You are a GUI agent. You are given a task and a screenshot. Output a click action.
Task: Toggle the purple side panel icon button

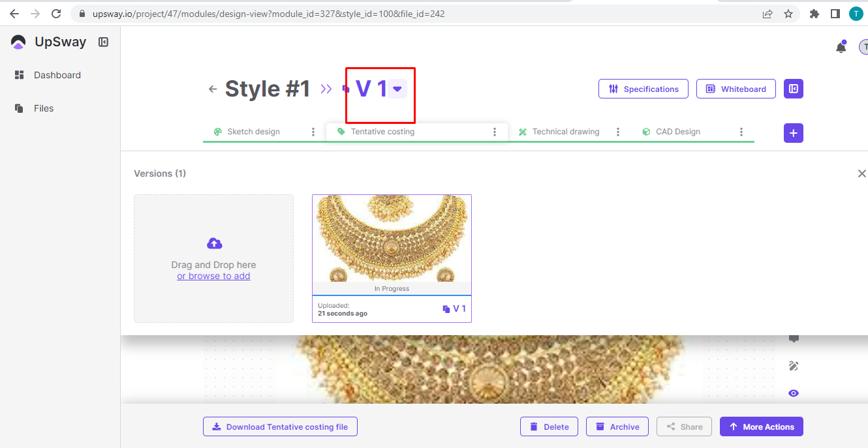793,89
